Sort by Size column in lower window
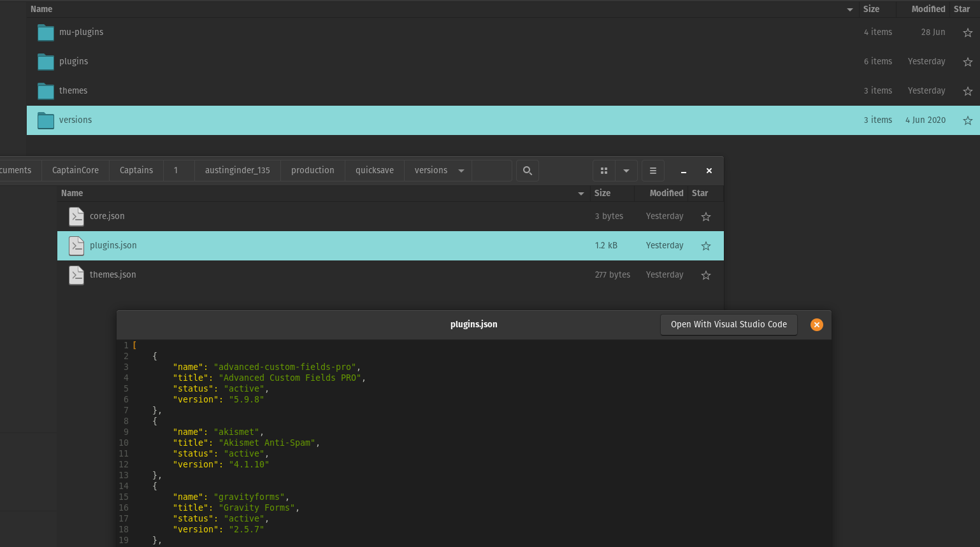 [x=602, y=193]
